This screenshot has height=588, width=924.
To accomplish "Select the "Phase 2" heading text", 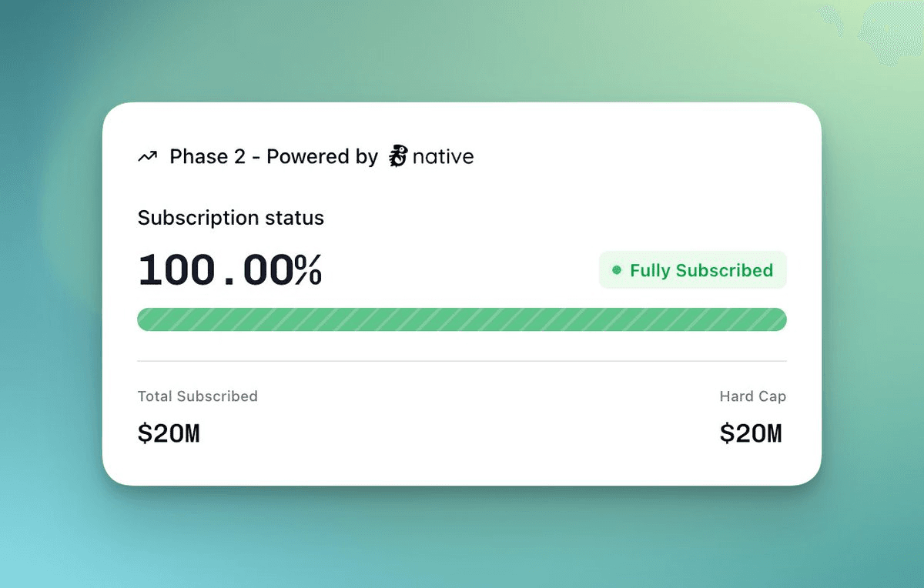I will (x=207, y=157).
